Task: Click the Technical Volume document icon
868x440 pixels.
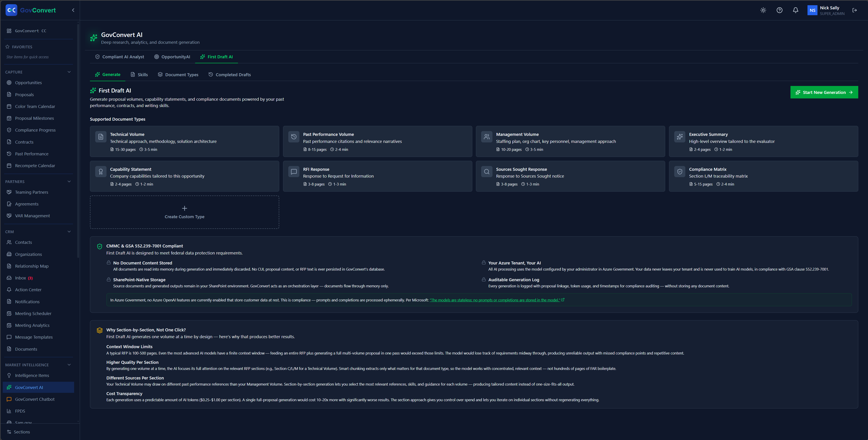Action: coord(101,137)
